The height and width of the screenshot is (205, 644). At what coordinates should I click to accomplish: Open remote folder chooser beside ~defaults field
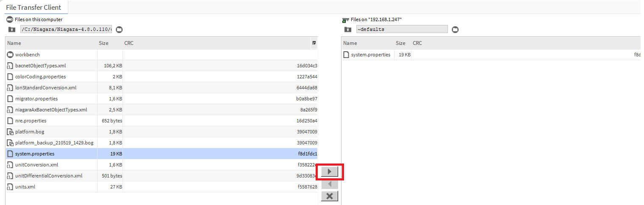click(455, 29)
